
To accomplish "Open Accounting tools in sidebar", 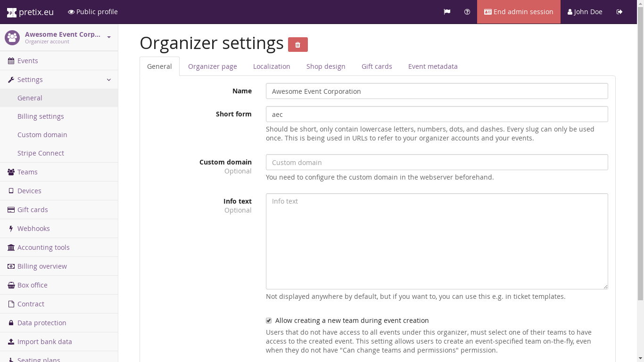I will (43, 247).
